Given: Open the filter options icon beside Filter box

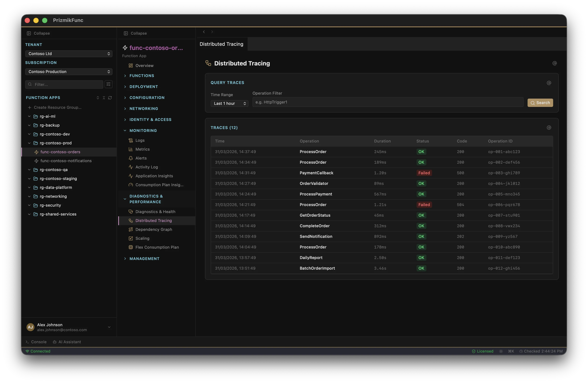Looking at the screenshot, I should [108, 84].
